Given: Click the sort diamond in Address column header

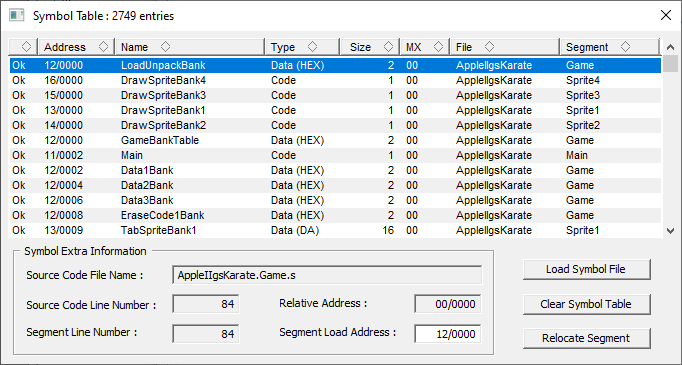Looking at the screenshot, I should [103, 47].
